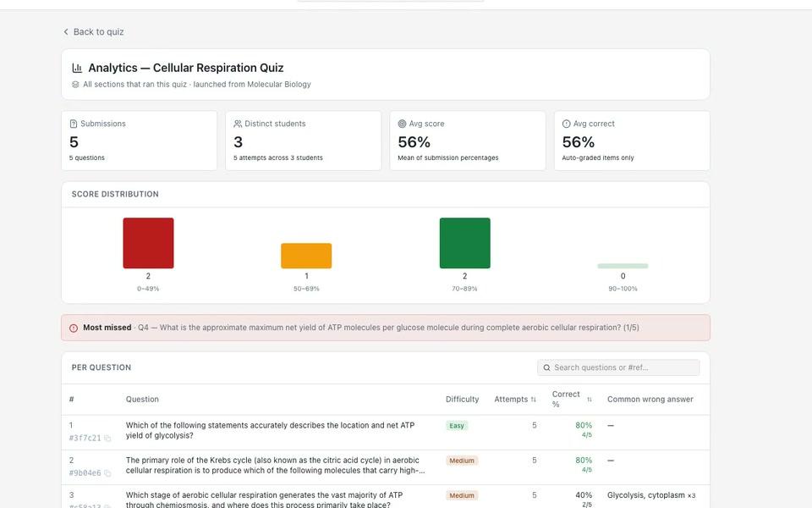Click the PER QUESTION section heading
The width and height of the screenshot is (812, 508).
(x=101, y=368)
